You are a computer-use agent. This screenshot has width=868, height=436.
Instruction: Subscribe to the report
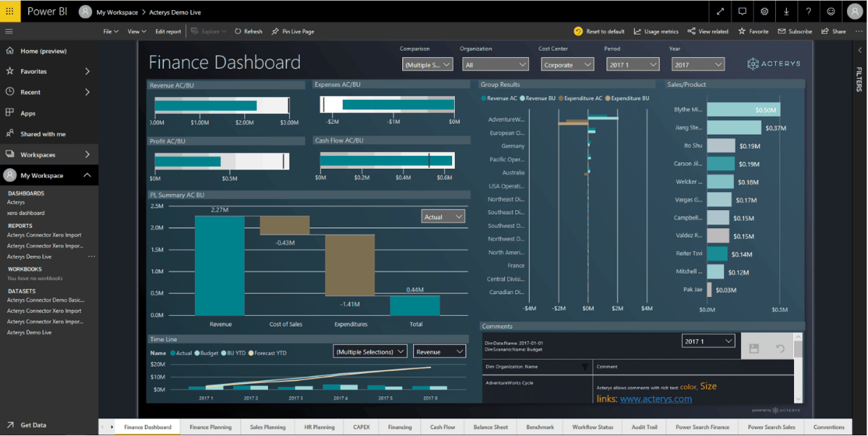pyautogui.click(x=795, y=32)
